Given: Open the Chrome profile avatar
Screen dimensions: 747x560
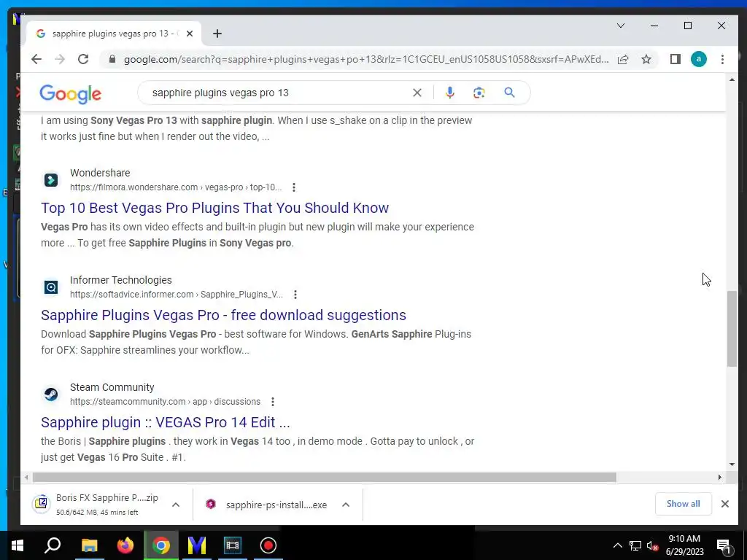Looking at the screenshot, I should pyautogui.click(x=698, y=59).
